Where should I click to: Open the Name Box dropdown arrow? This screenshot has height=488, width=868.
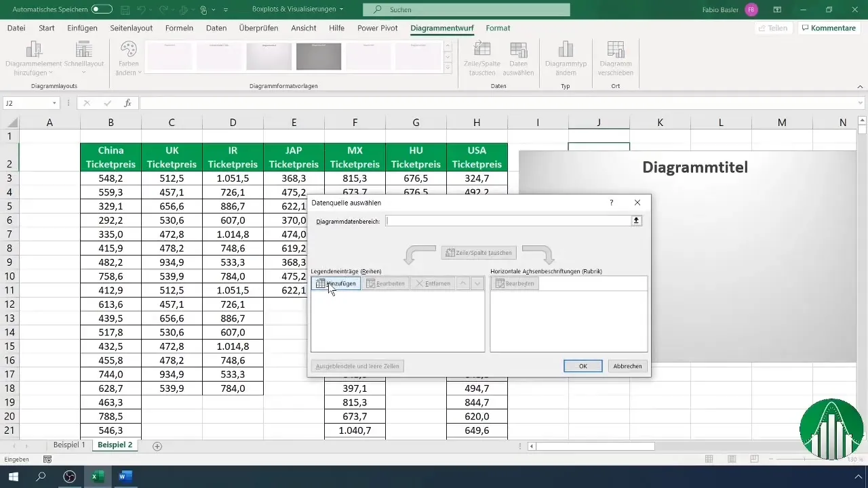(x=54, y=103)
